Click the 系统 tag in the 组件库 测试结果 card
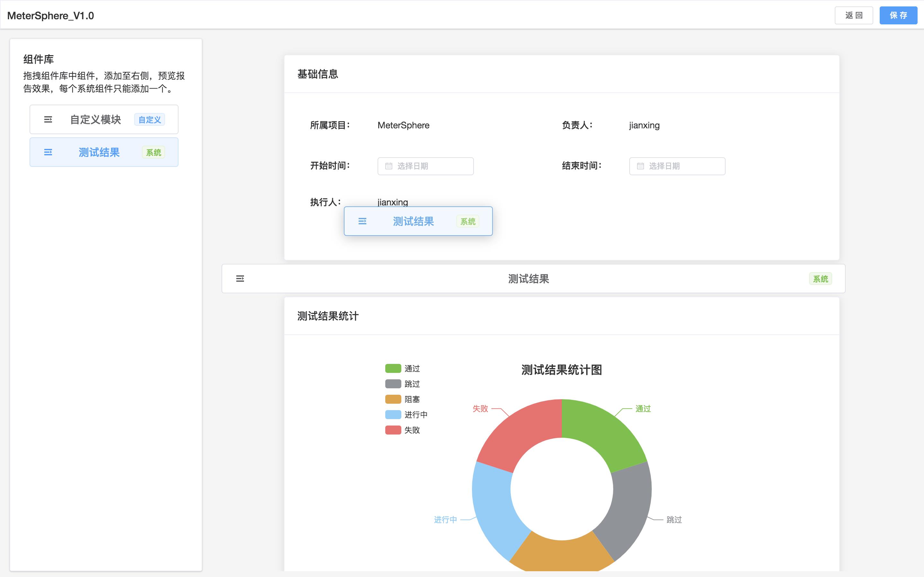 tap(153, 152)
